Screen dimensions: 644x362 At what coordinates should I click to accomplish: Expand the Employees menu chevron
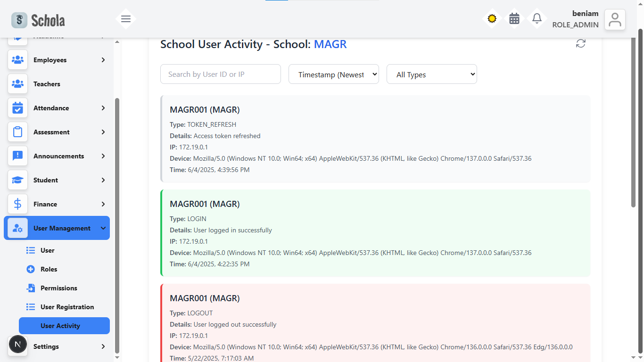coord(103,60)
